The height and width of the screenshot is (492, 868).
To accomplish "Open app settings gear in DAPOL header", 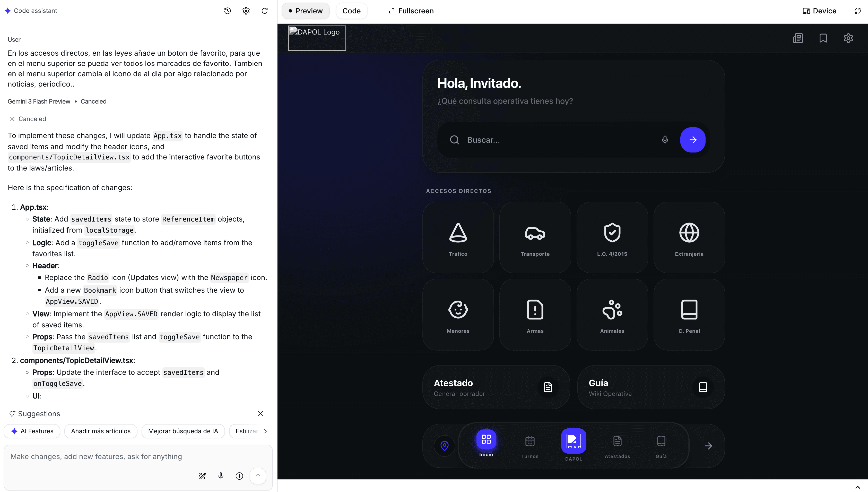I will pyautogui.click(x=848, y=38).
